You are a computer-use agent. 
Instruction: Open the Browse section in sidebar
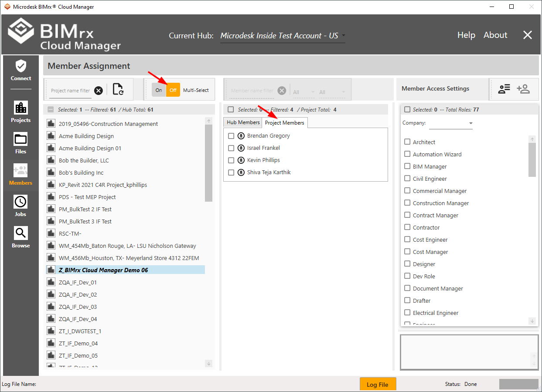[21, 237]
